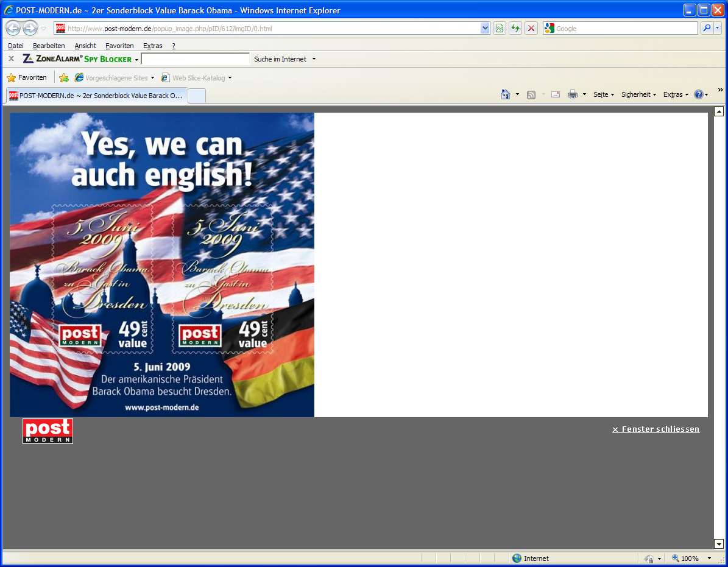Click the protected mode status icon

pos(649,558)
